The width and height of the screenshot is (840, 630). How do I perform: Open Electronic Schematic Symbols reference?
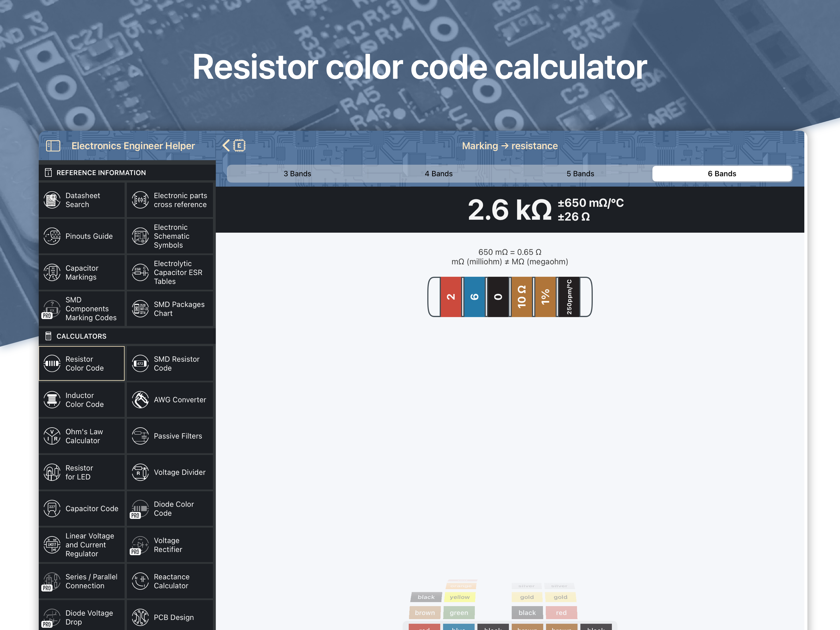(x=170, y=236)
